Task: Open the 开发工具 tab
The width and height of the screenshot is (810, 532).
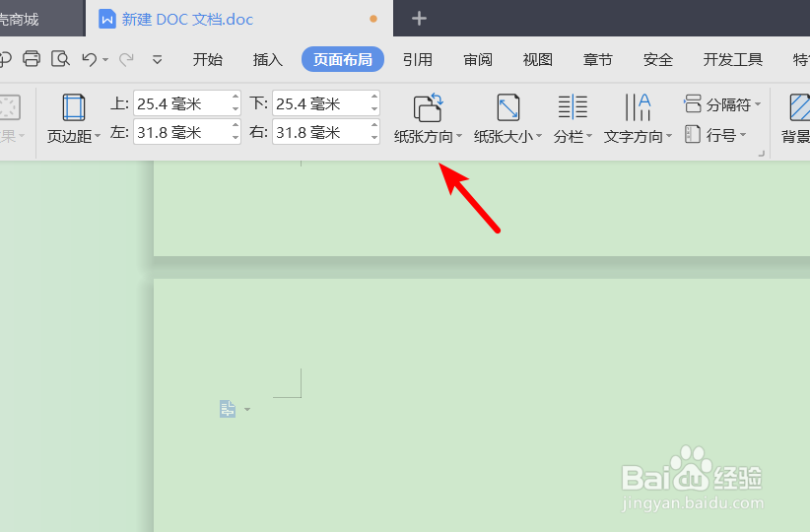Action: 732,60
